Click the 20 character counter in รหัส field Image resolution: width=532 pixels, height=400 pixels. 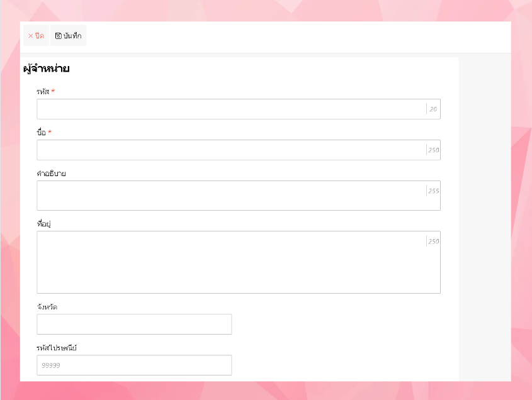point(433,109)
